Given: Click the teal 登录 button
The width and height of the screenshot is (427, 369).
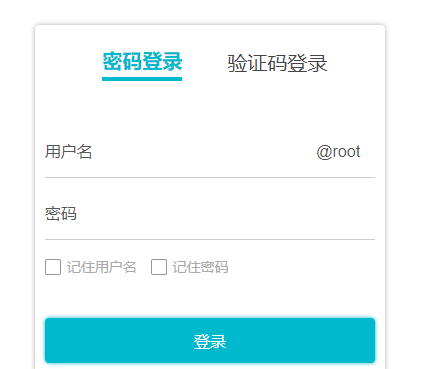Looking at the screenshot, I should click(x=210, y=341).
